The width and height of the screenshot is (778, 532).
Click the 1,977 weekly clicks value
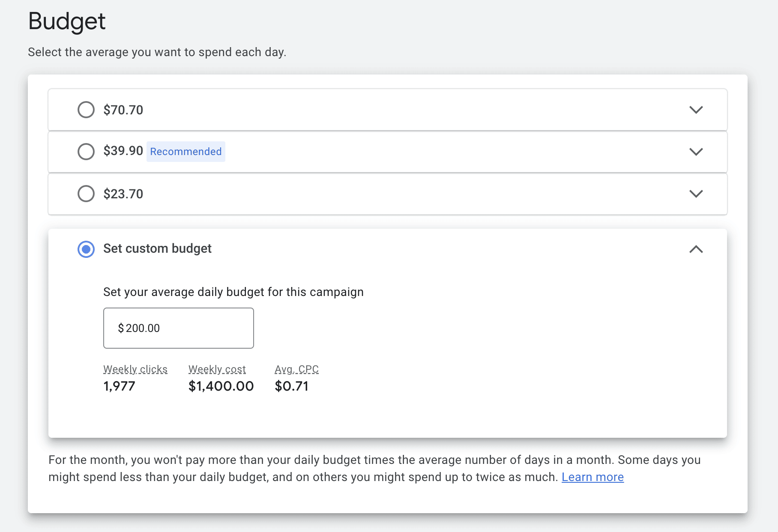coord(119,386)
